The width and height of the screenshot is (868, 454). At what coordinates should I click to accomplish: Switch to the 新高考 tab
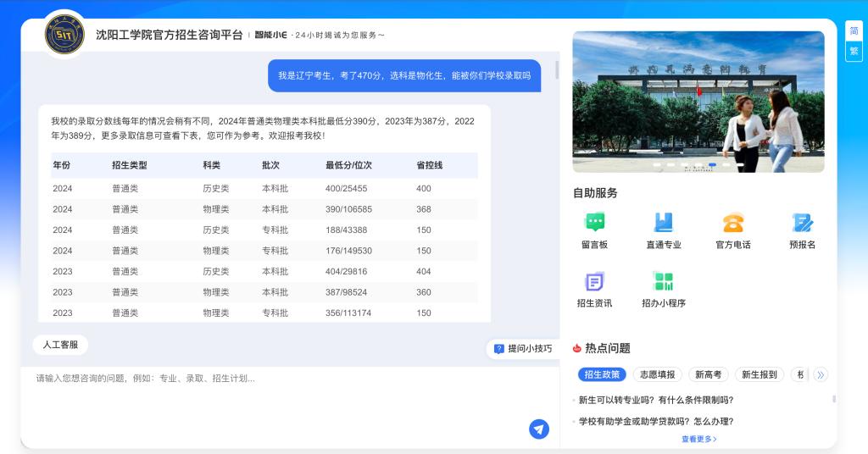coord(708,374)
